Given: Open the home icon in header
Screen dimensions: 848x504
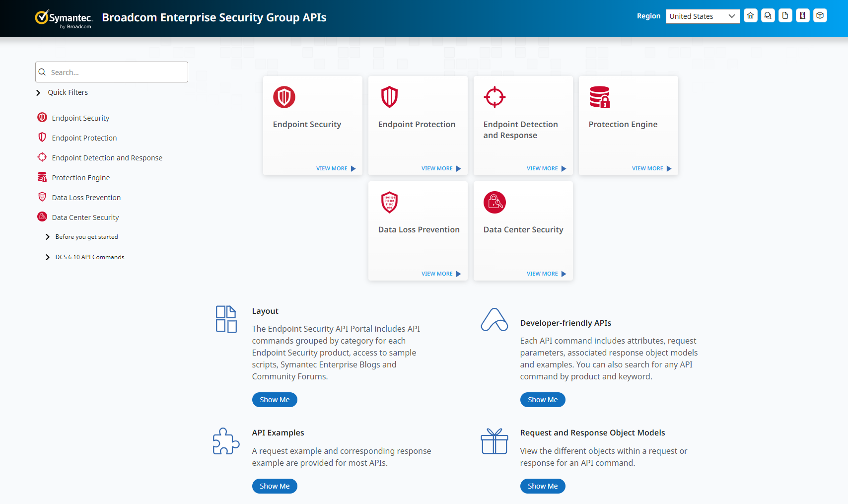Looking at the screenshot, I should [751, 16].
